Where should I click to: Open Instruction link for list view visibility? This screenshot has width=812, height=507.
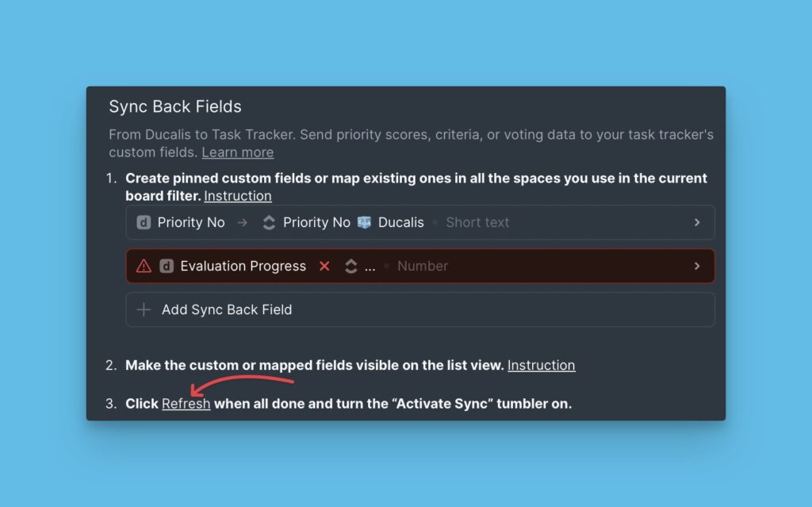pos(542,365)
